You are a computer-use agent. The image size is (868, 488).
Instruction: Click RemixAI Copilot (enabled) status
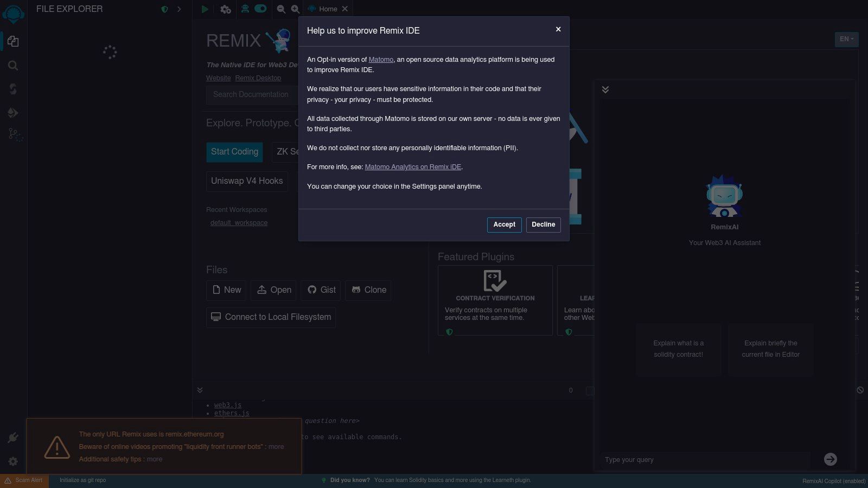point(834,481)
